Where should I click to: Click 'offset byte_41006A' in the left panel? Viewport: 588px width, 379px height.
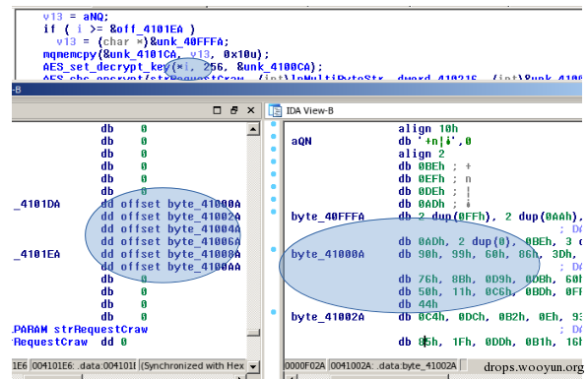pyautogui.click(x=181, y=242)
